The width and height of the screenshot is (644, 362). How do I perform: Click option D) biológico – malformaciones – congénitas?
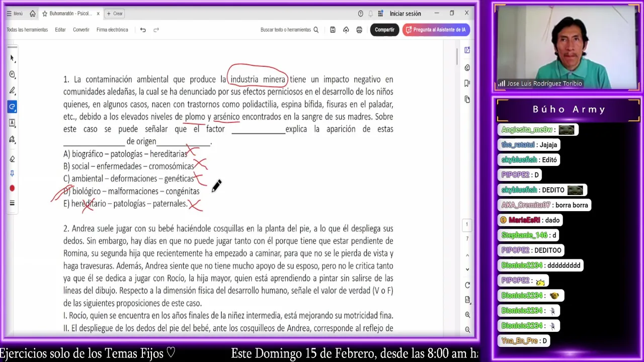tap(131, 191)
